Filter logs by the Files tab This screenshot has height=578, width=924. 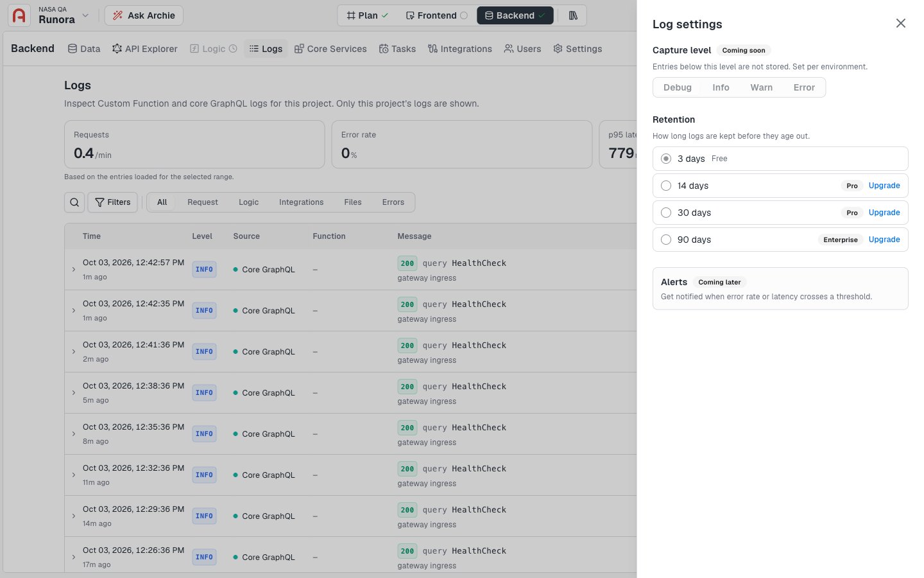tap(353, 202)
